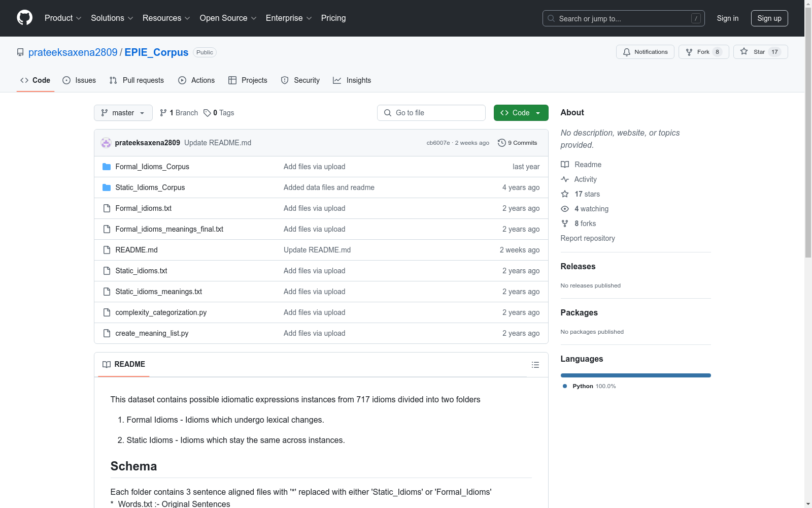This screenshot has height=508, width=812.
Task: Click the file icon for Static_idioms_meanings.txt
Action: click(107, 292)
